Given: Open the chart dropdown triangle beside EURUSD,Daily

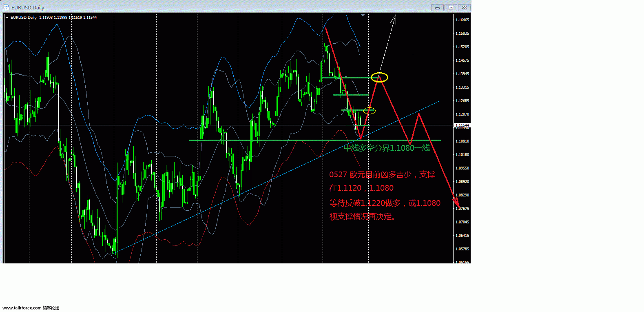Looking at the screenshot, I should tap(7, 18).
